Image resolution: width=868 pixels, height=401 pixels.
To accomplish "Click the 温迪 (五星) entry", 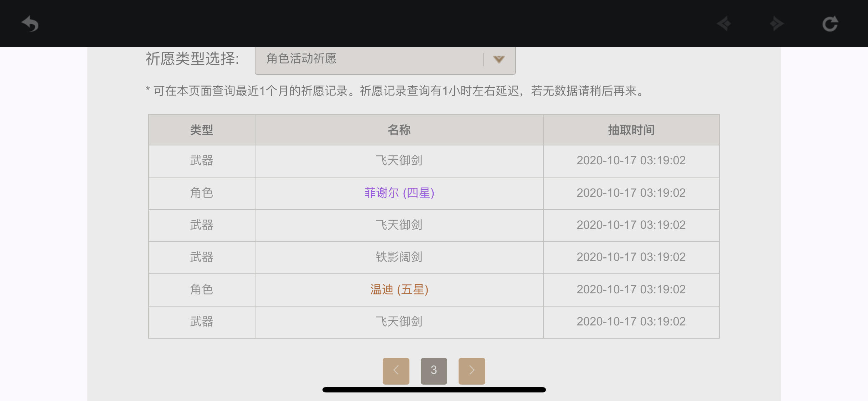I will [x=399, y=289].
